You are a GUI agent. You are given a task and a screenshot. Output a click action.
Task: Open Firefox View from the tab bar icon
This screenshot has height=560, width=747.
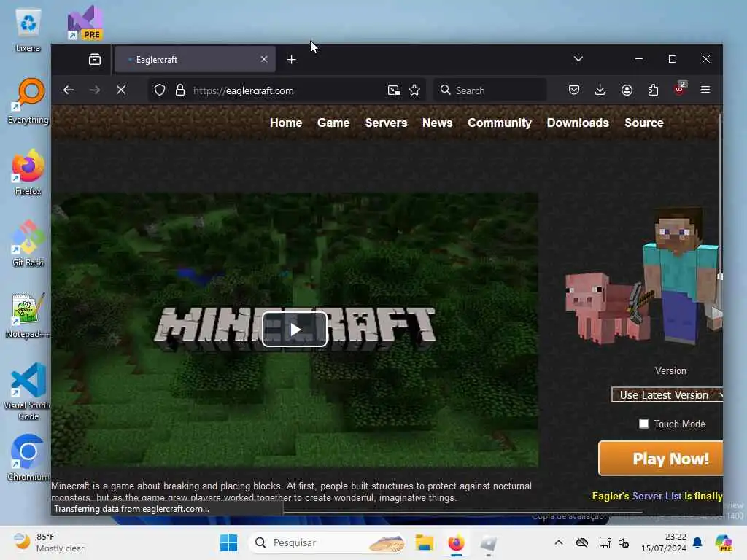(x=95, y=60)
